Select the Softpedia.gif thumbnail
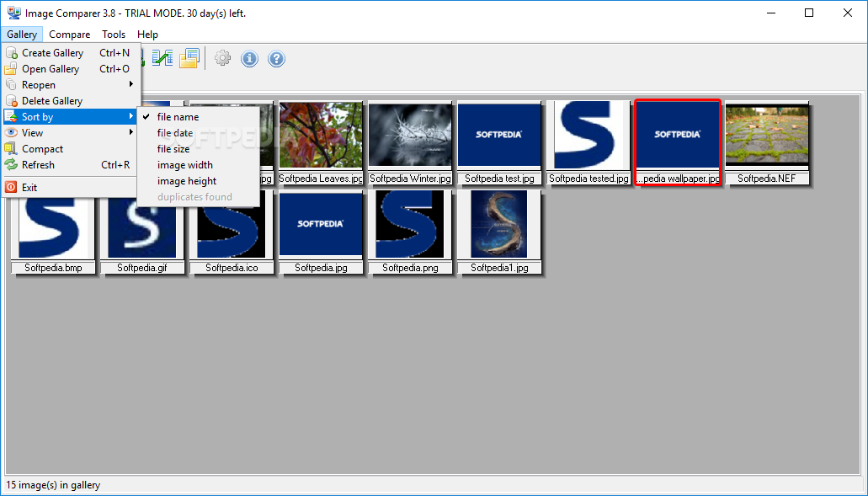Screen dimensions: 868x496 (x=142, y=232)
